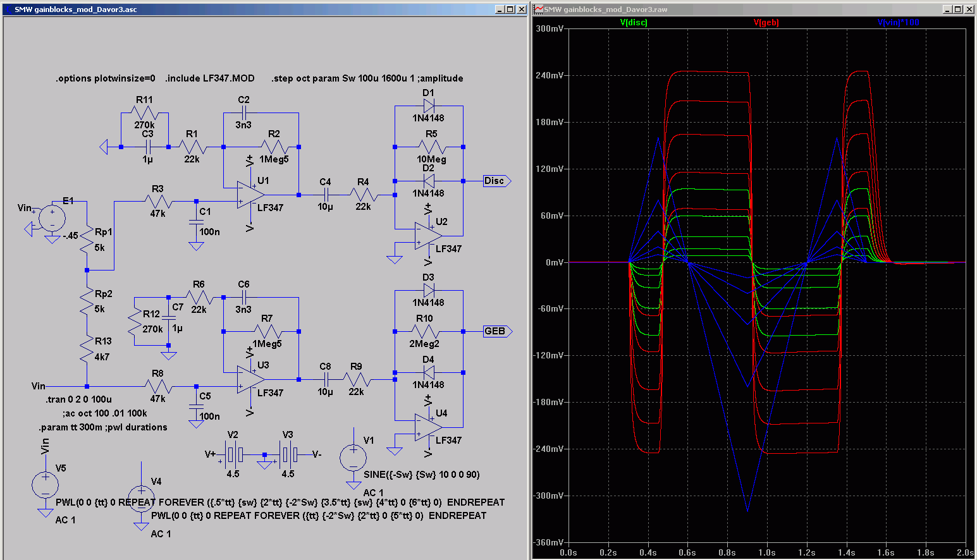Viewport: 977px width, 560px height.
Task: Click the waveform time axis at 1.0s
Action: click(x=766, y=552)
